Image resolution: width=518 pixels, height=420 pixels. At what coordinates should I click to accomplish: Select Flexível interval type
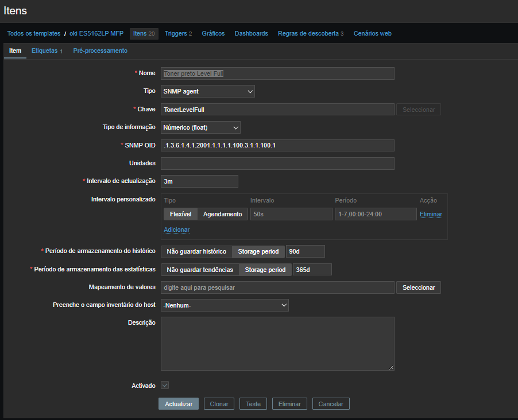180,214
